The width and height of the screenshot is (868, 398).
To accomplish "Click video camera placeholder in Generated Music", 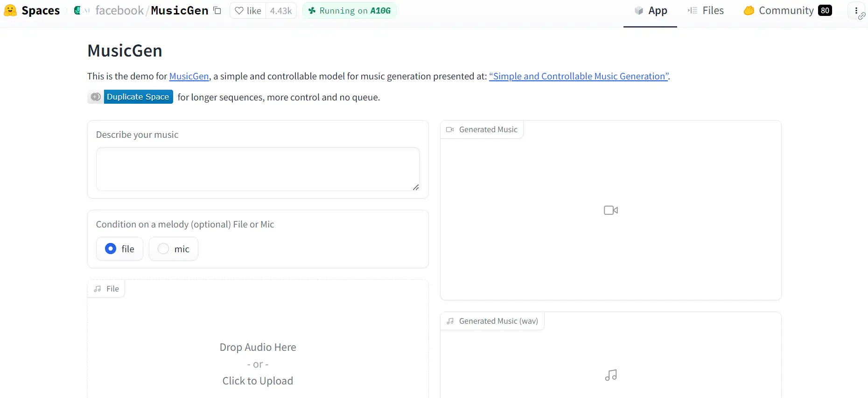I will [x=610, y=210].
